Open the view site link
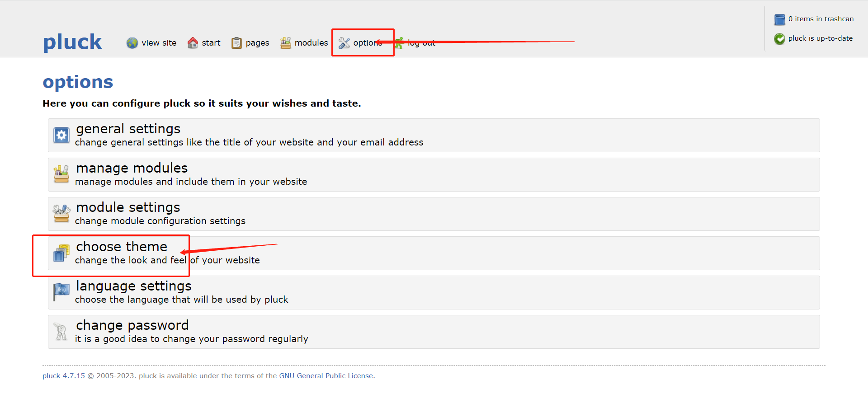Viewport: 868px width, 403px height. click(x=159, y=43)
